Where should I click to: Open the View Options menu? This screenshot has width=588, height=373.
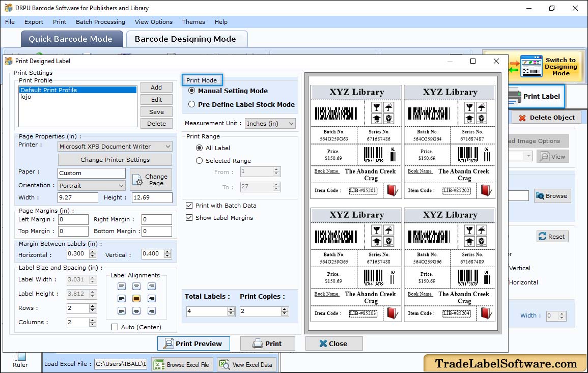click(x=154, y=22)
